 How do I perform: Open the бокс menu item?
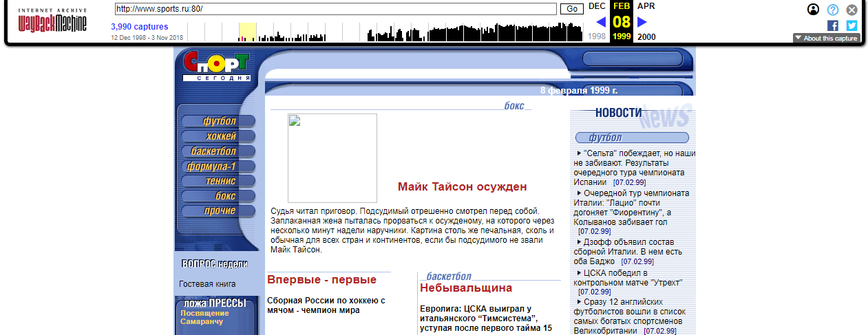tap(218, 196)
